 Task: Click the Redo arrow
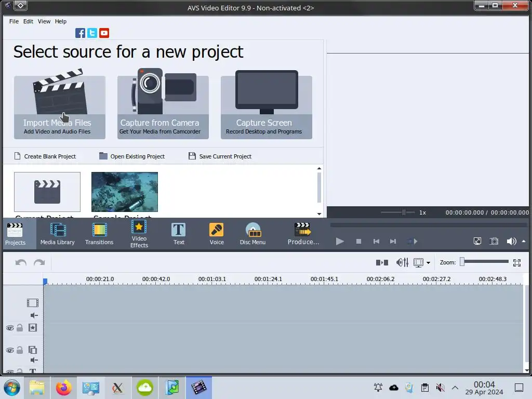(x=39, y=262)
